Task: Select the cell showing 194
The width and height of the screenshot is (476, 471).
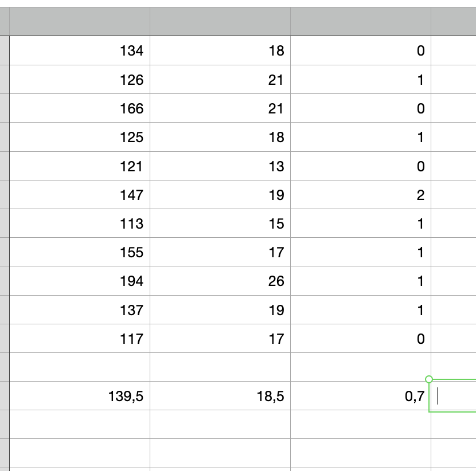Action: [x=80, y=281]
